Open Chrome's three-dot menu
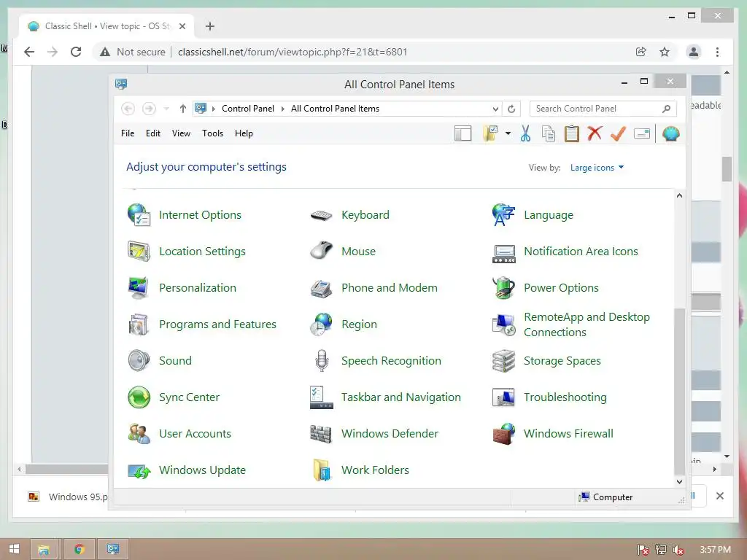 (x=718, y=52)
